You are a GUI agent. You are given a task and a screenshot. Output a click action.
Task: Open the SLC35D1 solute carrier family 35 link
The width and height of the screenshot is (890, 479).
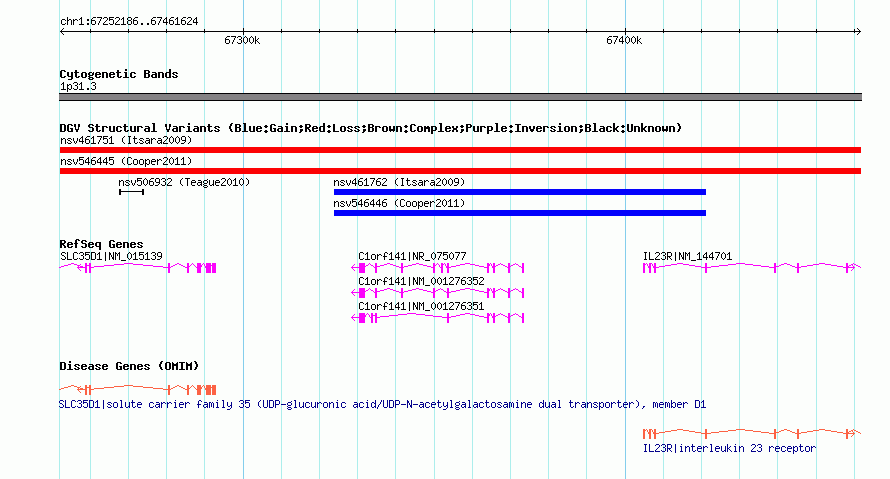coord(383,404)
